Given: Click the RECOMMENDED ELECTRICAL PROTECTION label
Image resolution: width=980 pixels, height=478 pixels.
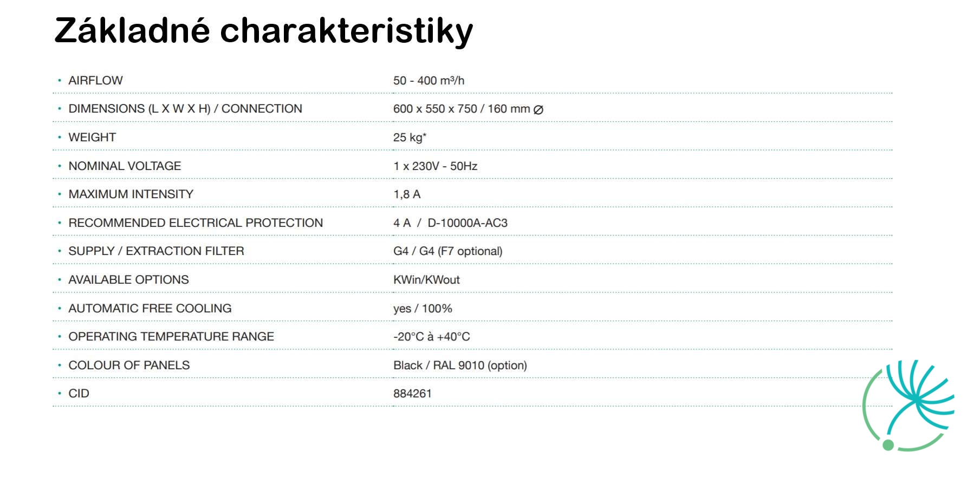Looking at the screenshot, I should pos(196,223).
